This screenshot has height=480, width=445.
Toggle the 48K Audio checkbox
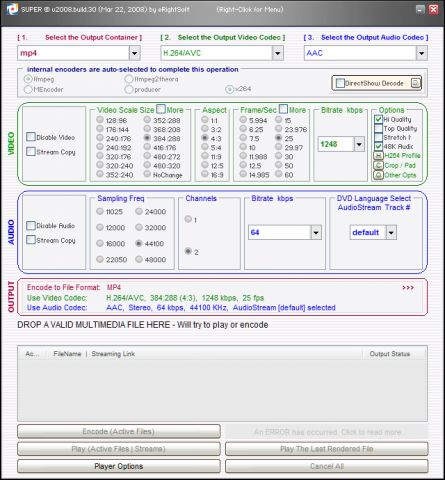point(378,146)
